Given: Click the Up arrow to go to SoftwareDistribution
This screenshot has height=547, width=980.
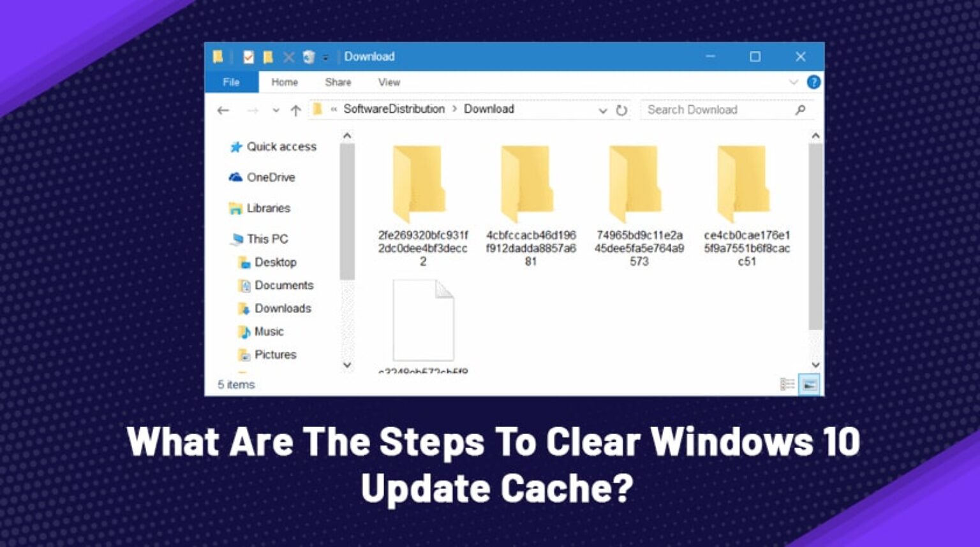Looking at the screenshot, I should pyautogui.click(x=296, y=110).
